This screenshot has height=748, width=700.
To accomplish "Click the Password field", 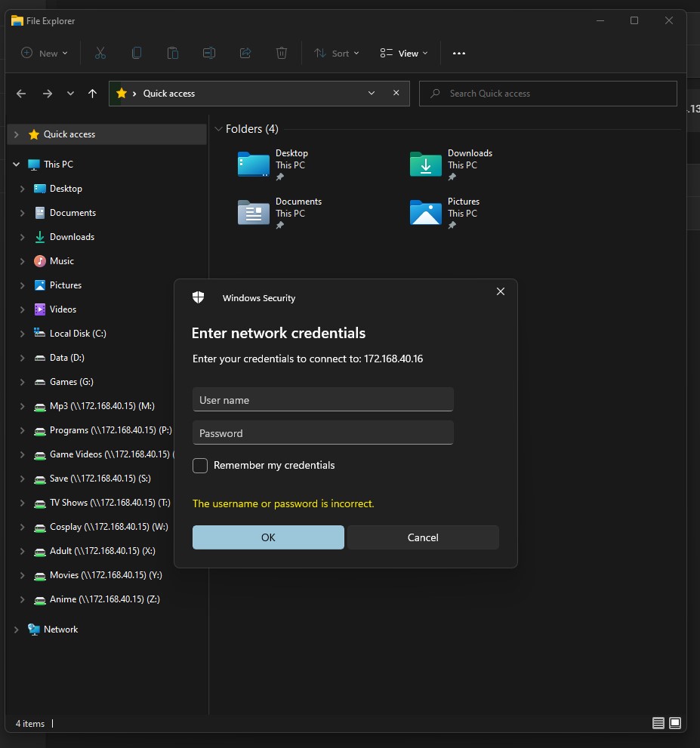I will 323,432.
